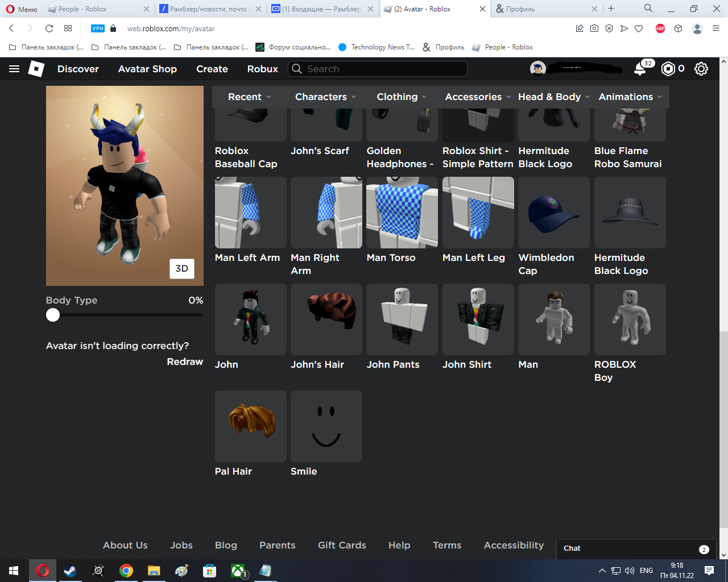Open the Help footer link
This screenshot has height=582, width=728.
[x=399, y=545]
